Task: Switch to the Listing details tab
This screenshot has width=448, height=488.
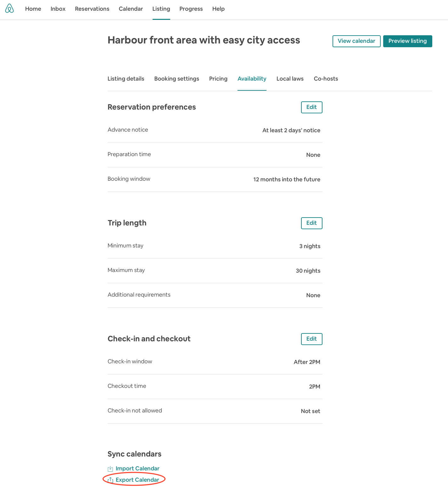Action: (x=126, y=79)
